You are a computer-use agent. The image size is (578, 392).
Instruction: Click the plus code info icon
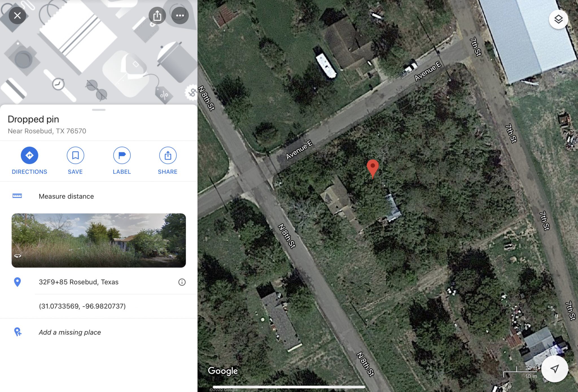182,282
